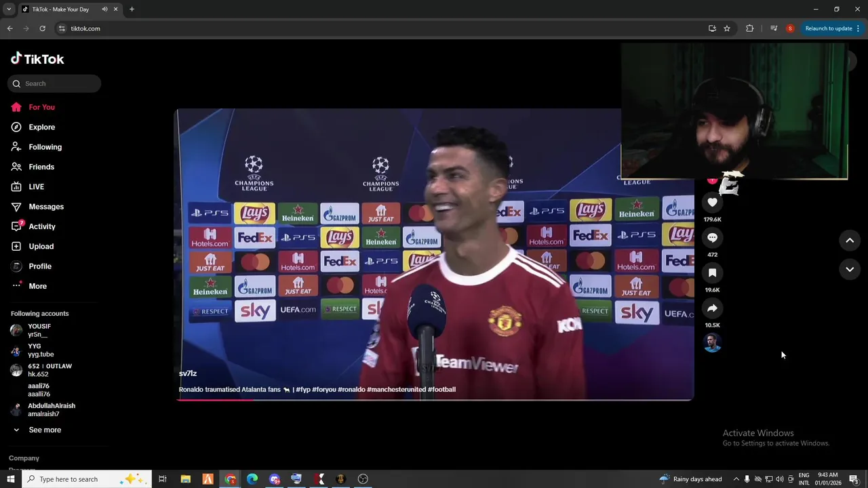Open the tab search dropdown

click(x=9, y=9)
